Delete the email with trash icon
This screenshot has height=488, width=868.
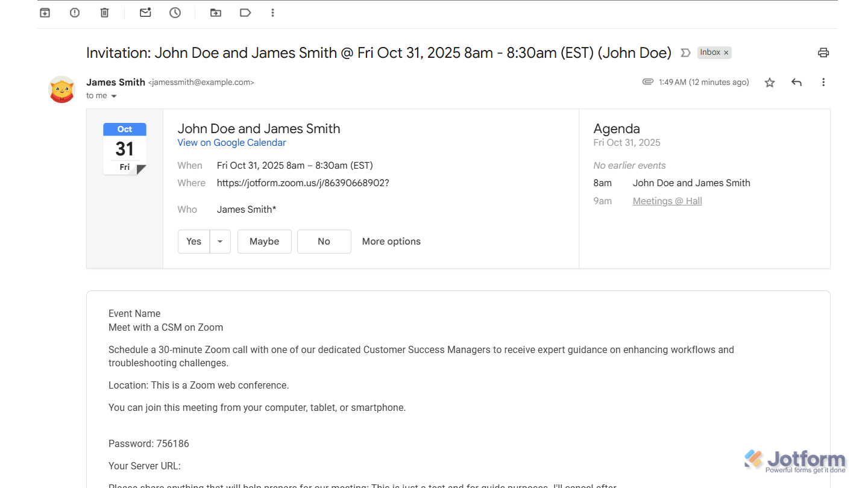[104, 12]
